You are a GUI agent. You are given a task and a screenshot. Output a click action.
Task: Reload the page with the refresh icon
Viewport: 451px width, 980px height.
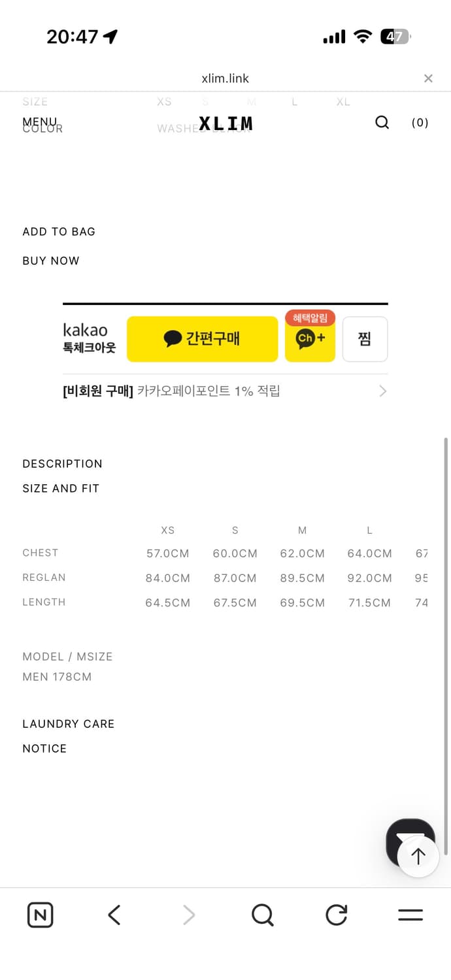click(x=337, y=915)
